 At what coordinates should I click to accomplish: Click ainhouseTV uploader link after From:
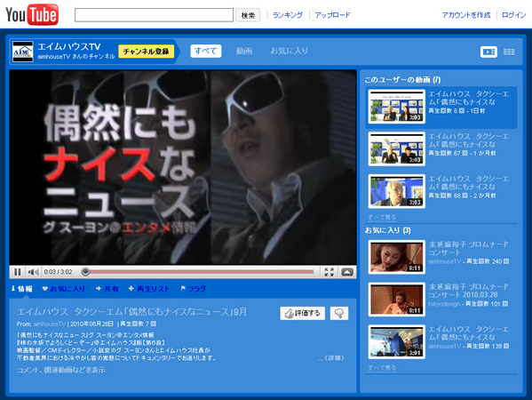pyautogui.click(x=50, y=324)
